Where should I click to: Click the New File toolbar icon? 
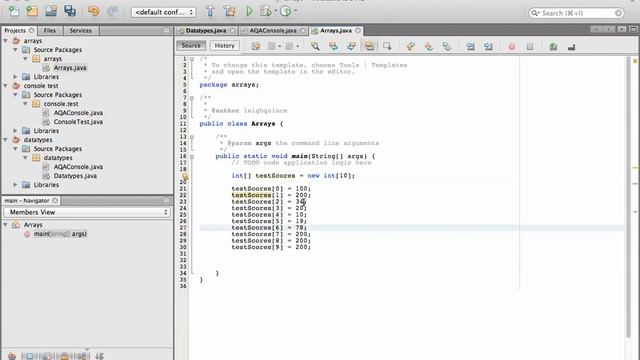[x=13, y=11]
